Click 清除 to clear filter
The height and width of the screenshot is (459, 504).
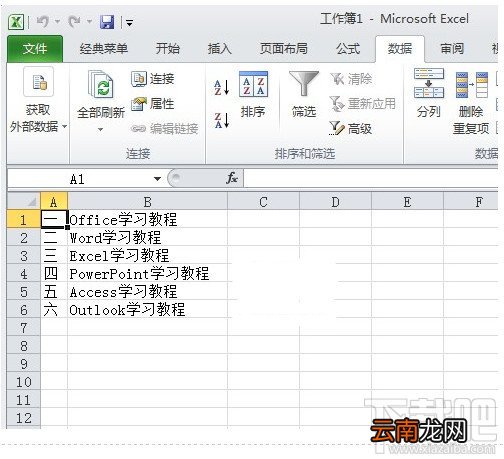(x=351, y=79)
